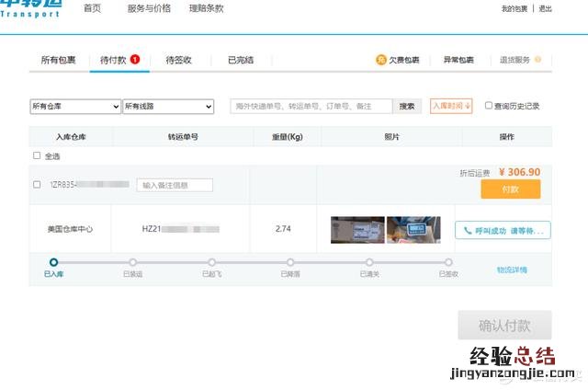Click the red badge on 待付款 tab

click(135, 60)
